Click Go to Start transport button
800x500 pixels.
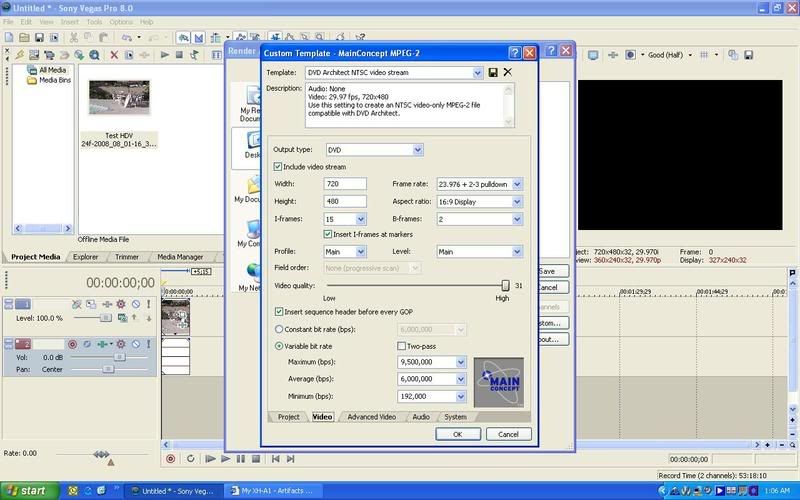click(x=275, y=459)
